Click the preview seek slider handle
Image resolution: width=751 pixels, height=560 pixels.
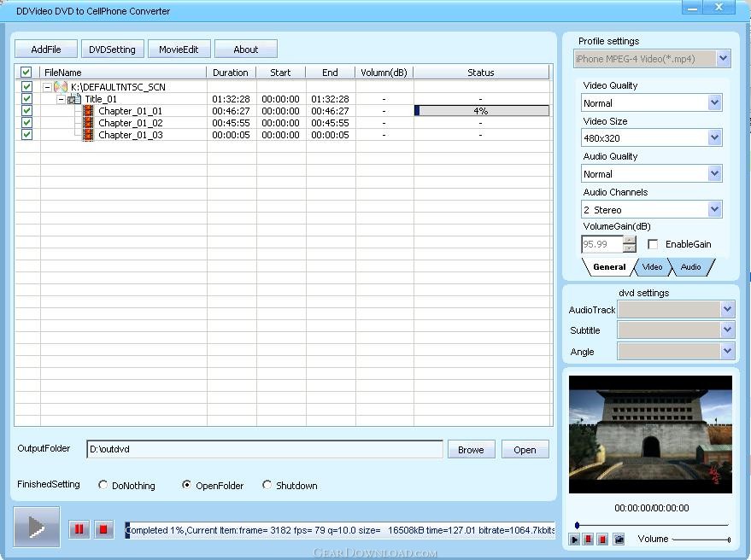click(578, 525)
